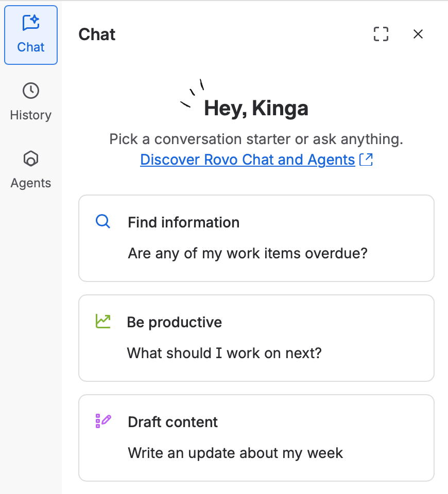Viewport: 448px width, 494px height.
Task: Click the Draft content card heading
Action: (173, 422)
